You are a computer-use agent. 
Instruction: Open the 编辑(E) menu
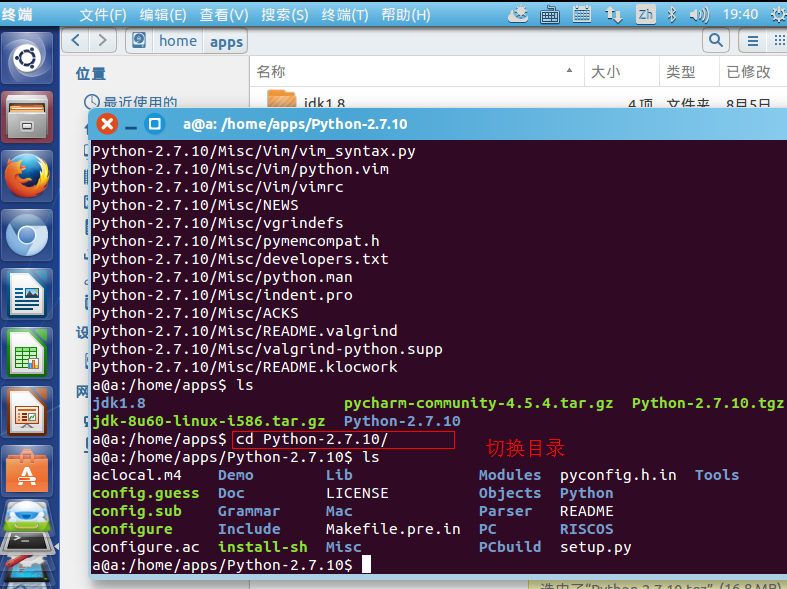point(163,15)
